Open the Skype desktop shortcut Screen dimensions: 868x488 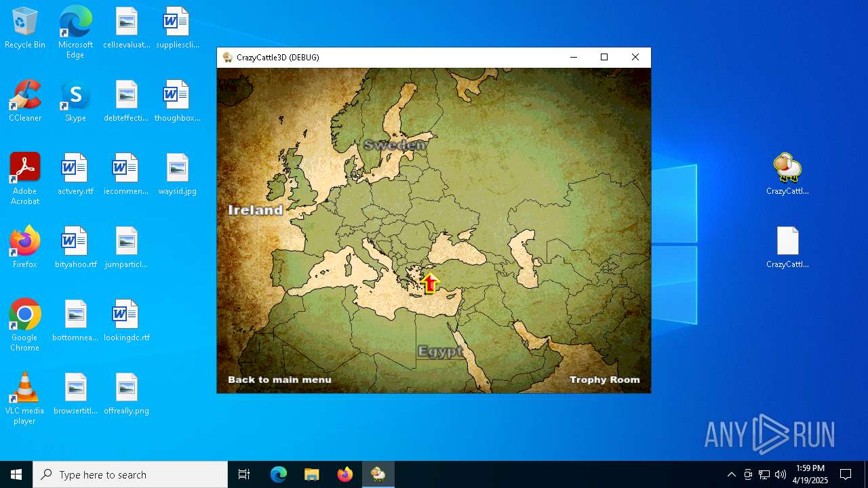(x=75, y=101)
